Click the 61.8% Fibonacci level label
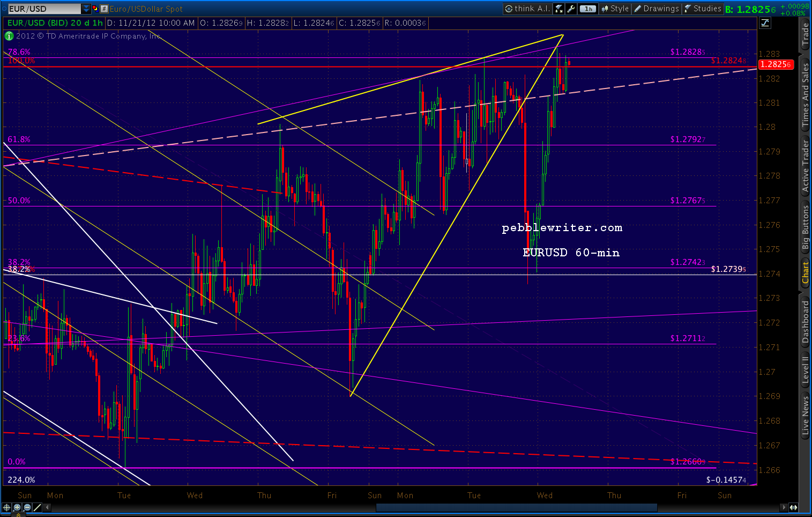 19,139
